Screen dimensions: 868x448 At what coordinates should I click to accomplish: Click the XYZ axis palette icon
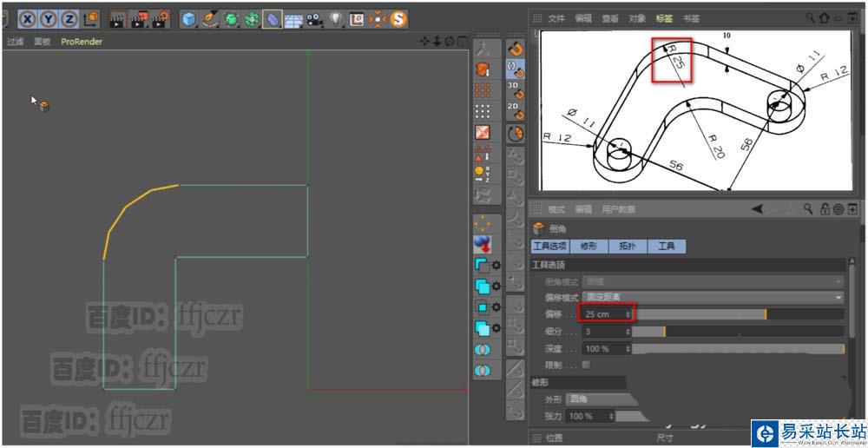pyautogui.click(x=483, y=175)
